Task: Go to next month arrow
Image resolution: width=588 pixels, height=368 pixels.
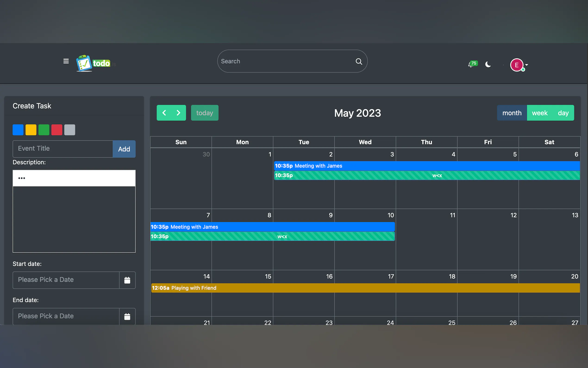Action: [179, 113]
